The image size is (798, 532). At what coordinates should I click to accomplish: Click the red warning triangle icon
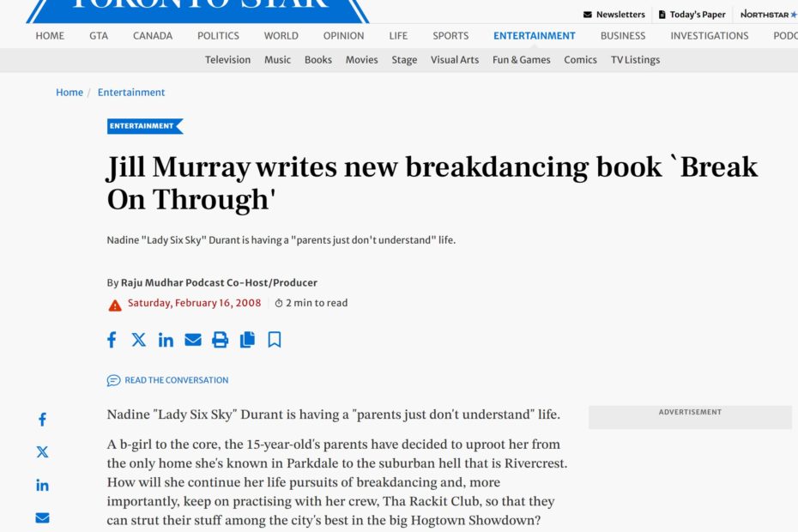pos(115,305)
